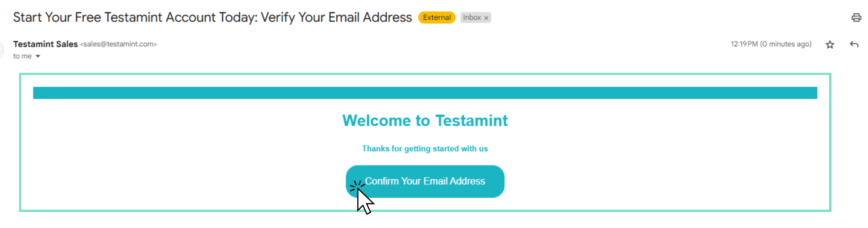Click the "(0 minutes ago)" relative time text
The height and width of the screenshot is (228, 868).
point(786,44)
